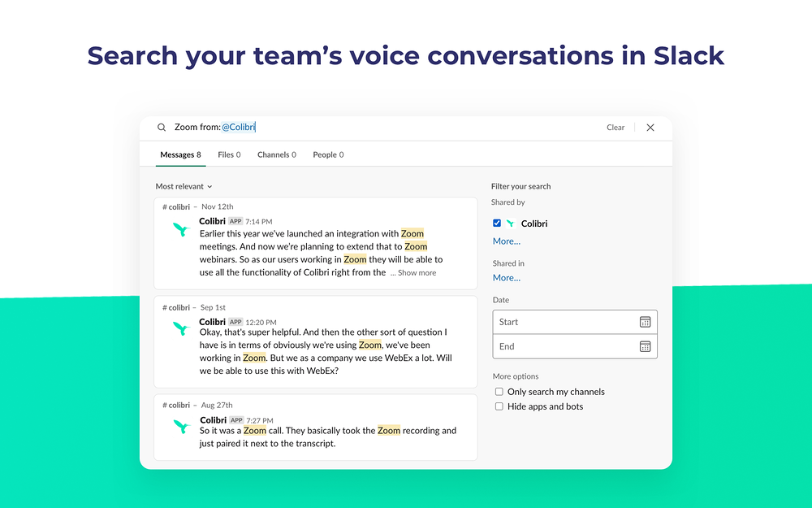Image resolution: width=812 pixels, height=508 pixels.
Task: Click the 7:14 PM timestamp
Action: [259, 222]
